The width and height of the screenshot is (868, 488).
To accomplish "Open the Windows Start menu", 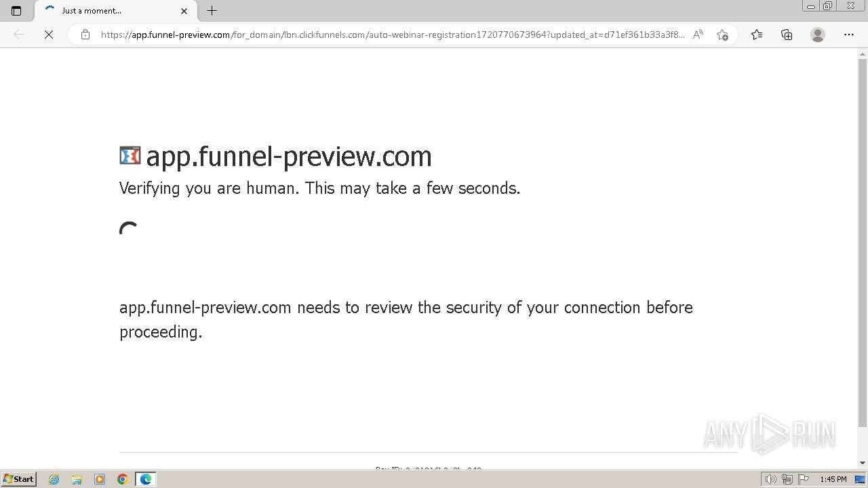I will [19, 479].
